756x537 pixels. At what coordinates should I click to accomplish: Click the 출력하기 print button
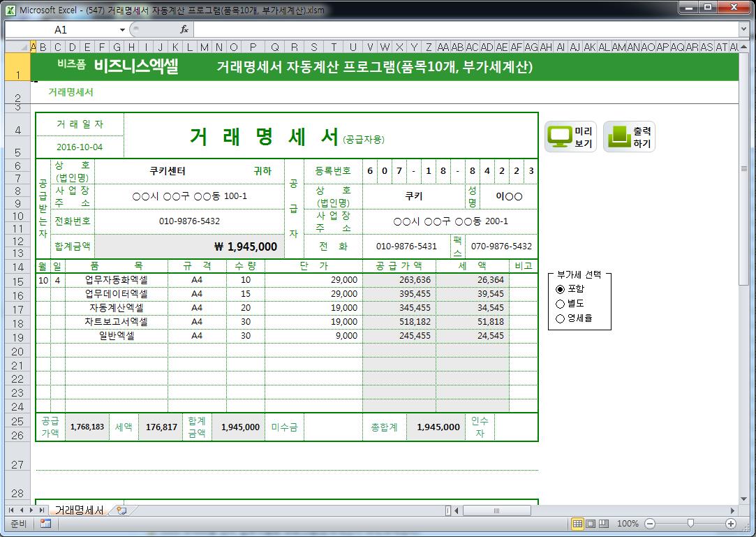coord(629,138)
